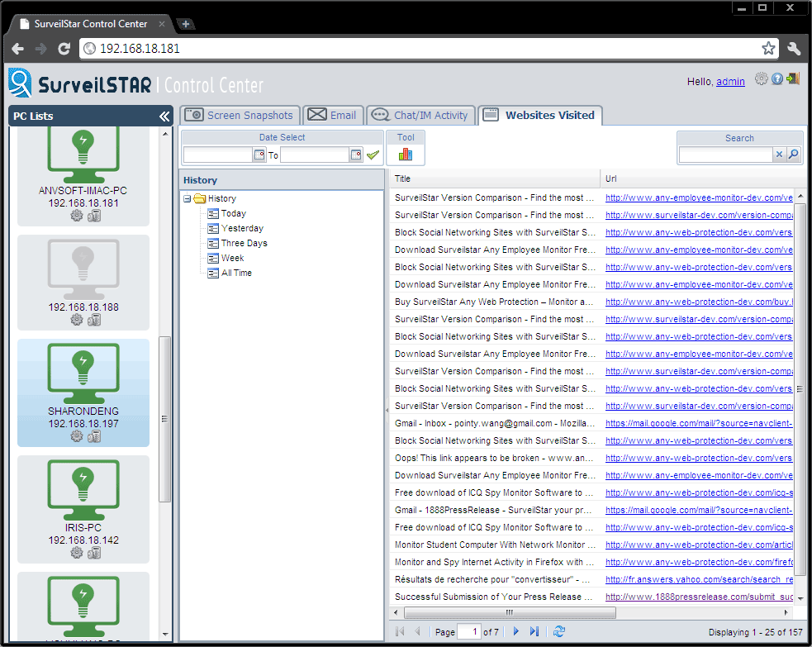812x647 pixels.
Task: Click the start date input field
Action: click(218, 155)
